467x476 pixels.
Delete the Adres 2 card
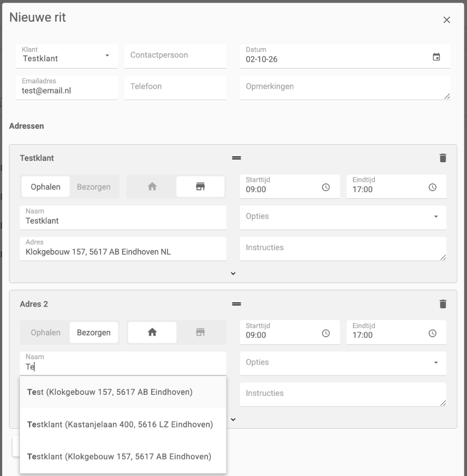tap(443, 304)
